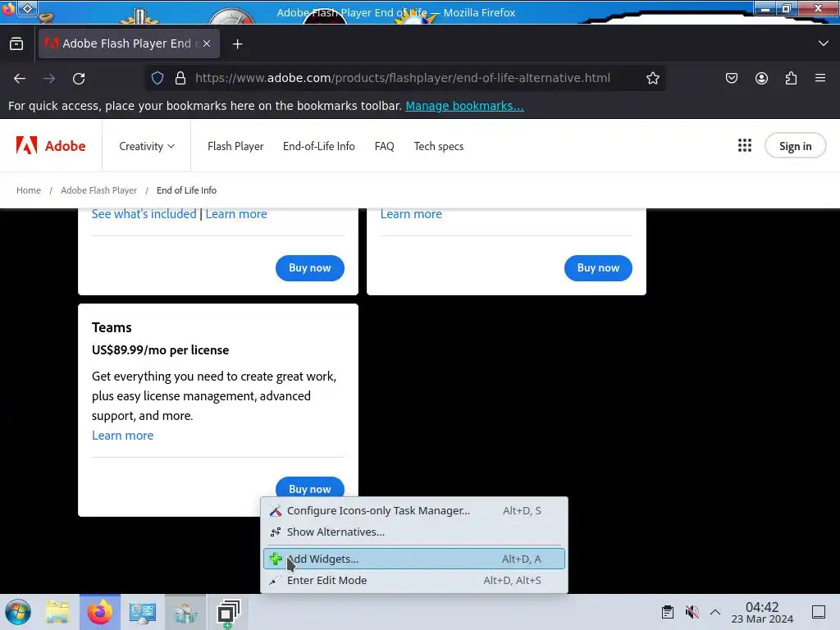Click the Firefox back arrow

pos(20,78)
